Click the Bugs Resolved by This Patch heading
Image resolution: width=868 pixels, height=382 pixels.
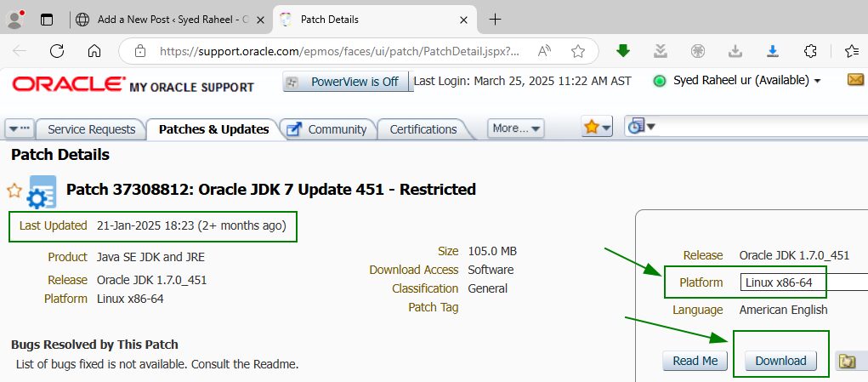pos(94,345)
